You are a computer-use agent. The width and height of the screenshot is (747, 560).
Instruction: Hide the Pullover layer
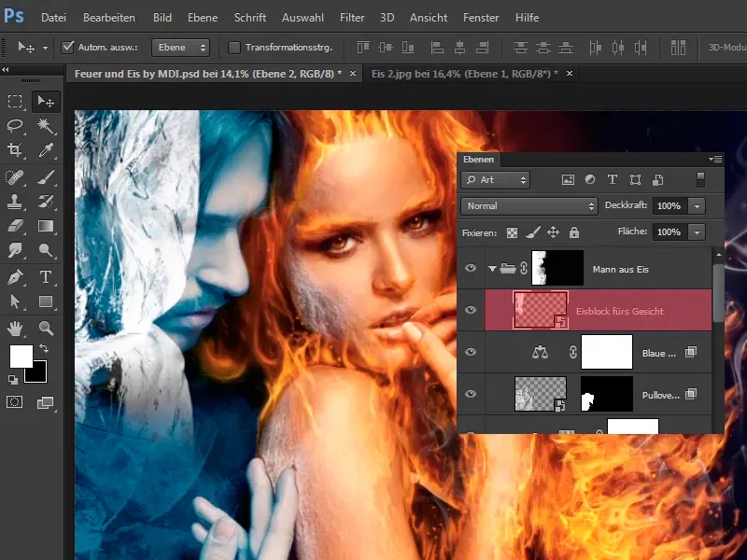click(x=471, y=394)
